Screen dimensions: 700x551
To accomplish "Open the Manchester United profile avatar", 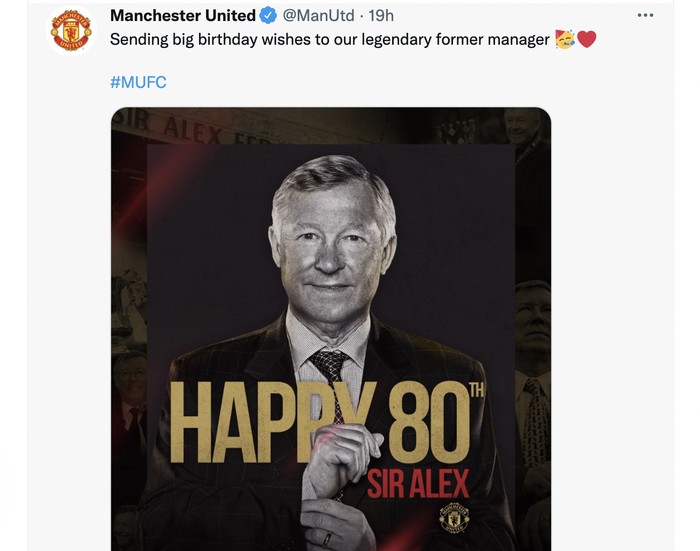I will point(71,30).
